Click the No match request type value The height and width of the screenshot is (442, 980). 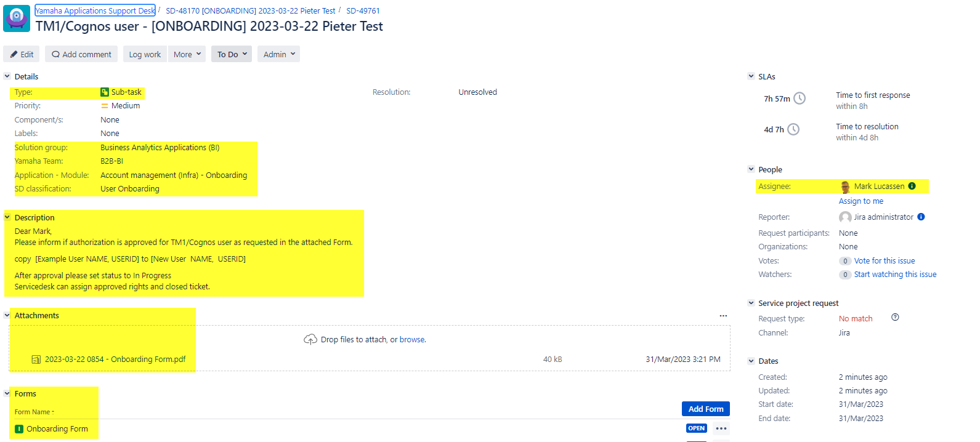856,319
